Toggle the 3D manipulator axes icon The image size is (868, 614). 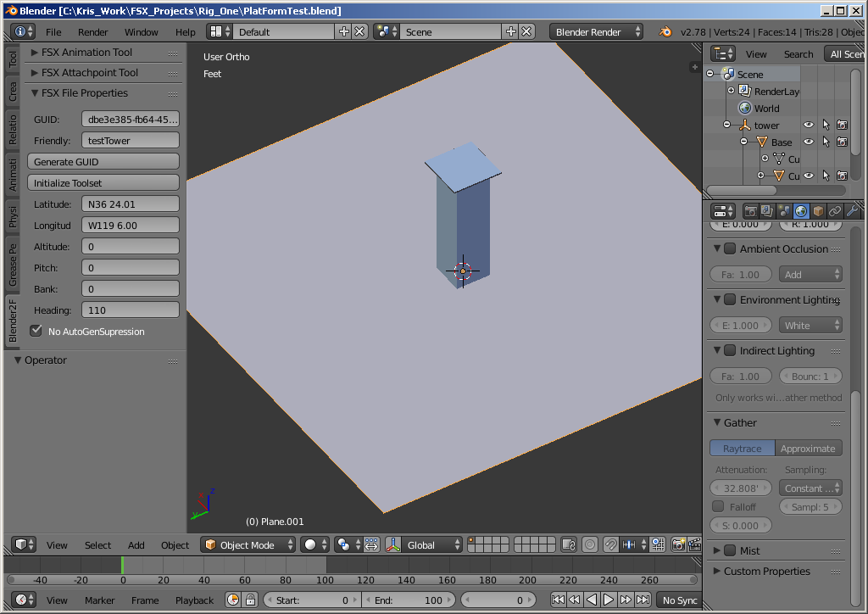point(393,545)
